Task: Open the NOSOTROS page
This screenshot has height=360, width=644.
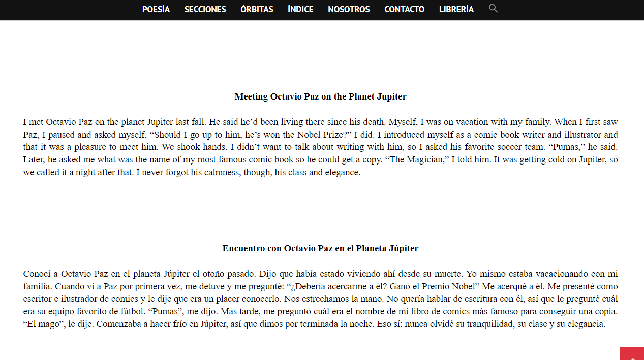Action: [x=349, y=9]
